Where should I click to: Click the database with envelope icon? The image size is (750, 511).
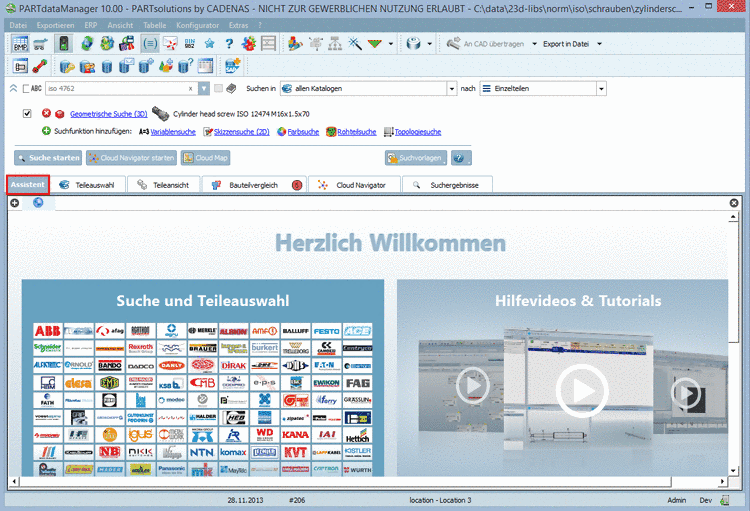click(x=126, y=66)
